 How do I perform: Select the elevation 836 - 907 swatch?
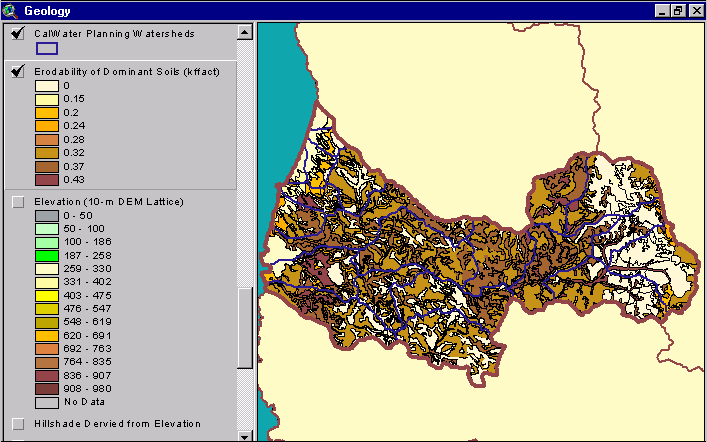[x=47, y=376]
